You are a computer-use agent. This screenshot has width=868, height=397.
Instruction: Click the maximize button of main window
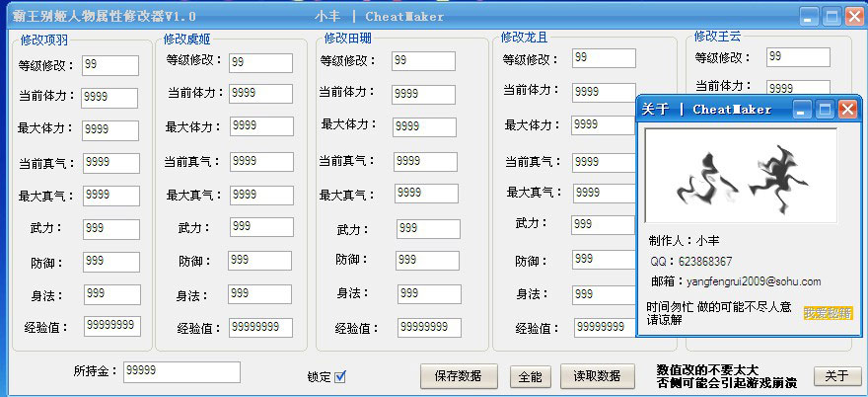point(831,17)
